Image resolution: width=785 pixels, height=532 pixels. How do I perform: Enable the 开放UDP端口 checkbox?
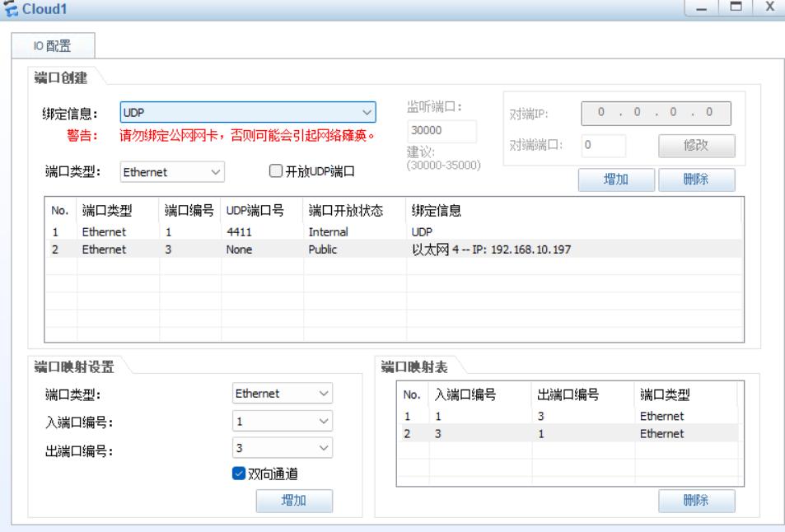tap(277, 172)
